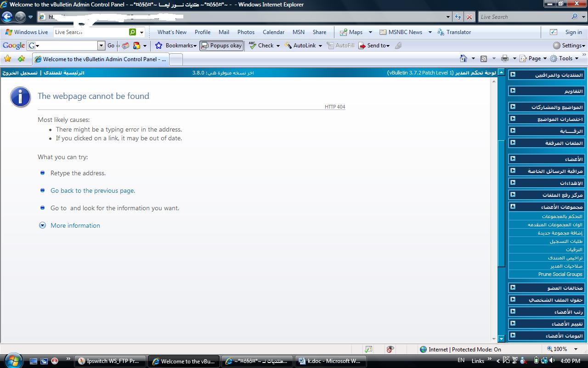Click the Prune Social Groups link
The image size is (588, 368).
(x=560, y=274)
